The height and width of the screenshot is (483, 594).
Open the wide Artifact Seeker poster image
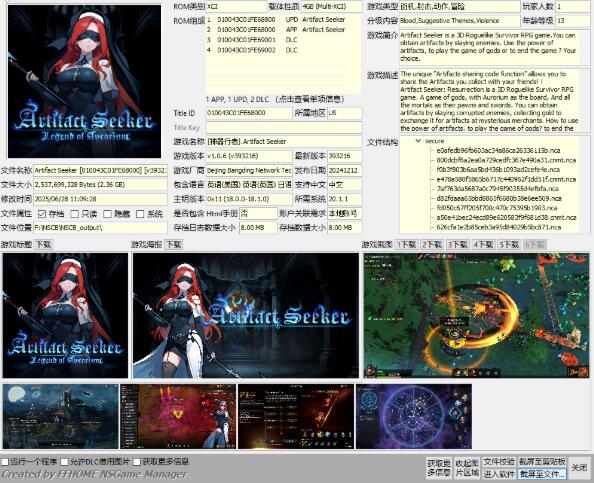[245, 316]
